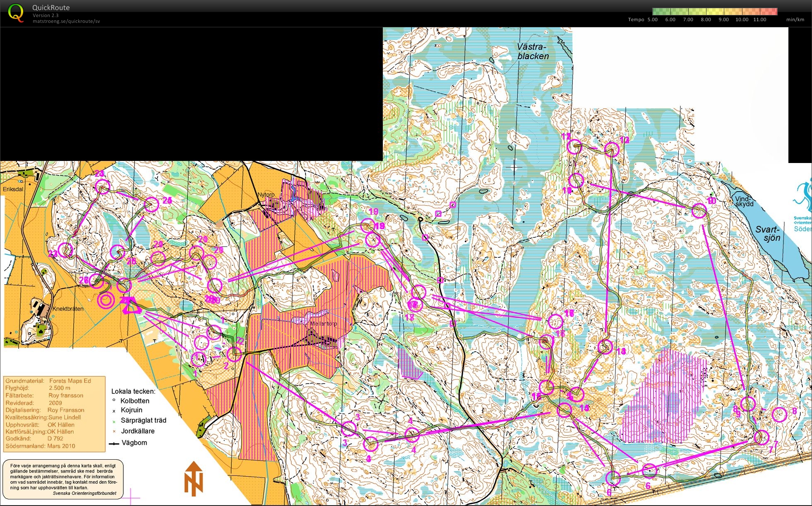Select the 8.00 tempo value
Image resolution: width=812 pixels, height=506 pixels.
click(x=706, y=19)
